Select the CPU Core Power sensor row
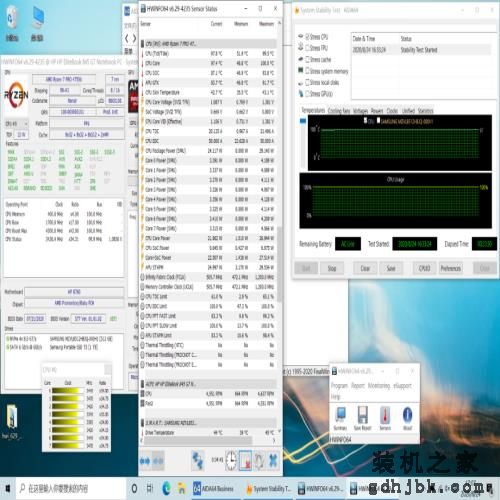This screenshot has width=500, height=500. pos(208,238)
